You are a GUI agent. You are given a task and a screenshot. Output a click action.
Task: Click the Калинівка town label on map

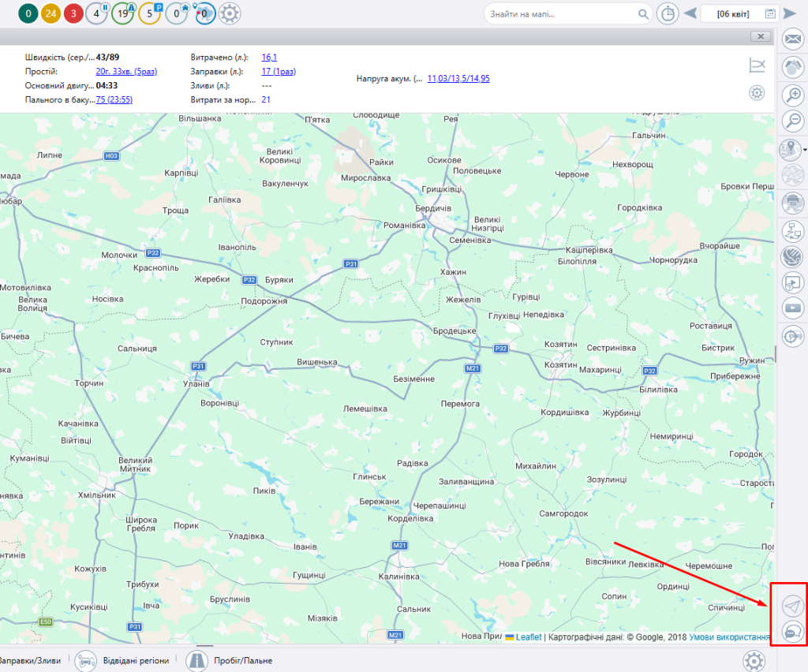(398, 577)
